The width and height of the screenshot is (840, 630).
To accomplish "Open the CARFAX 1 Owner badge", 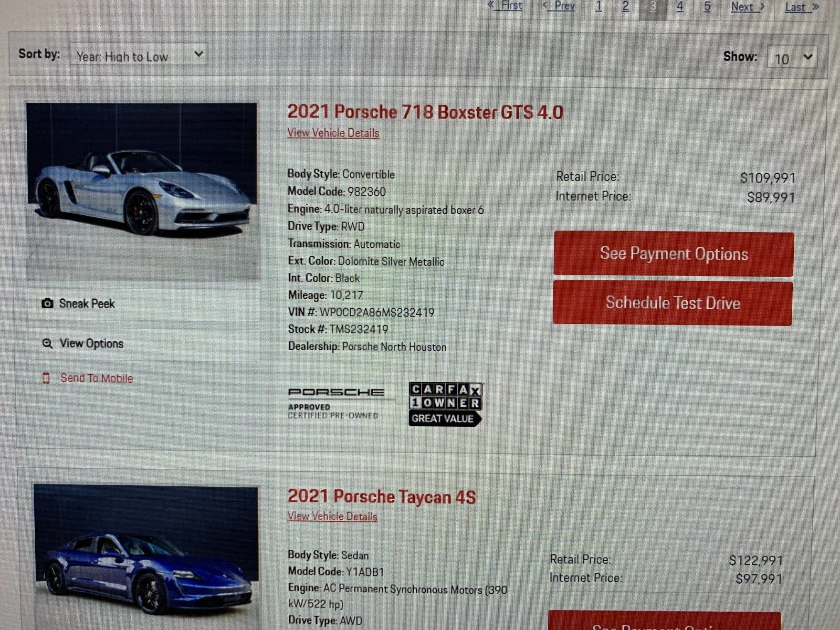I will point(445,404).
